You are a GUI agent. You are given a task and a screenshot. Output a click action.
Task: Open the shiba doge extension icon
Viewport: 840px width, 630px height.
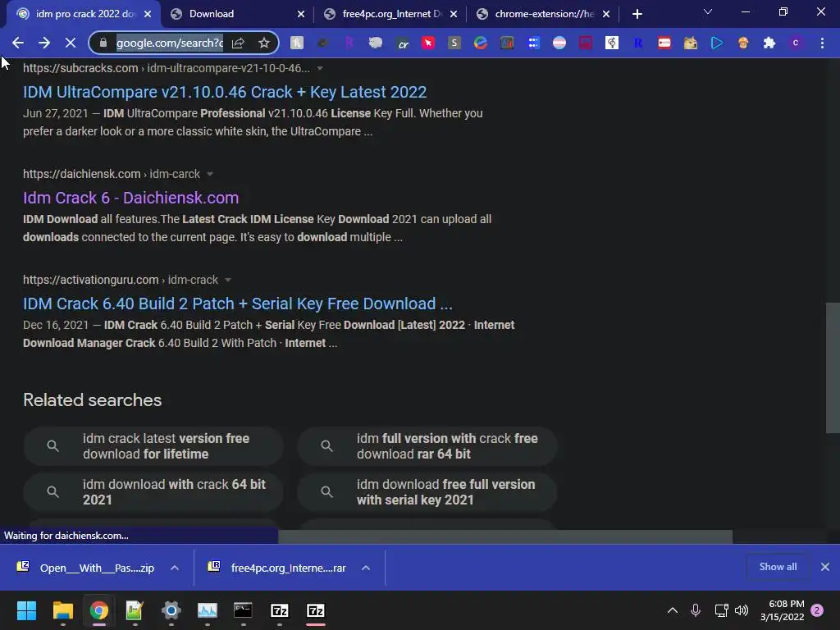coord(691,43)
